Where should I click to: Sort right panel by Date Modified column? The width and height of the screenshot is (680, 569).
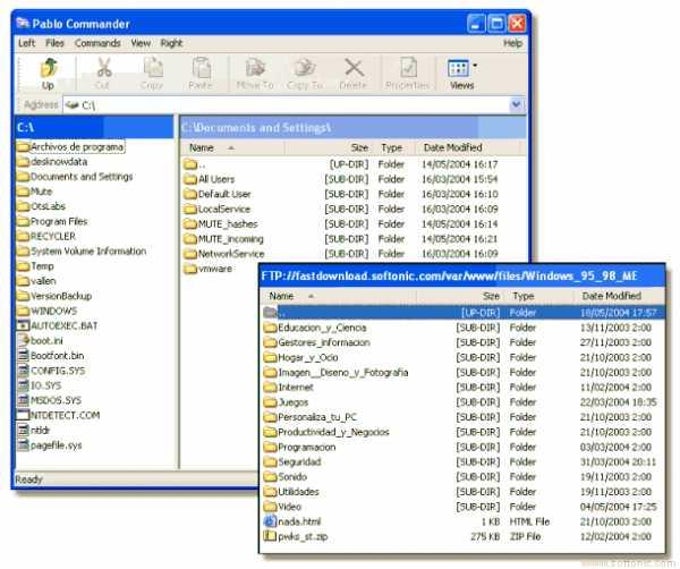[468, 148]
